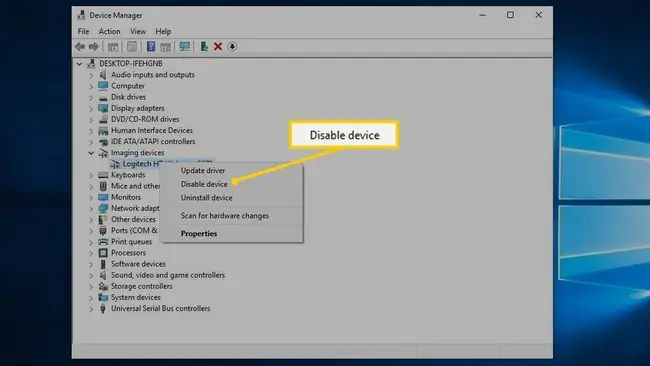650x366 pixels.
Task: Click the Back arrow toolbar icon
Action: pyautogui.click(x=80, y=47)
